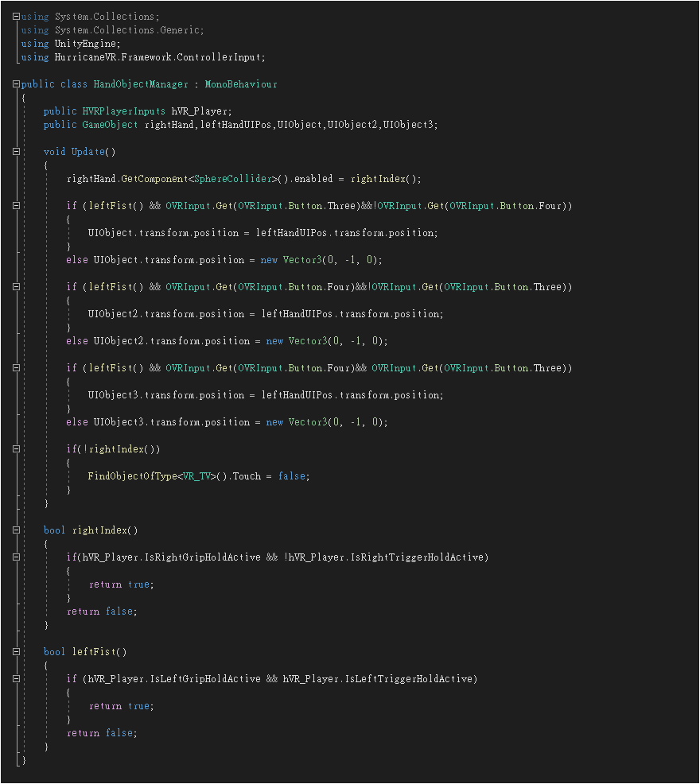
Task: Collapse the bool rightIndex() method
Action: (16, 530)
